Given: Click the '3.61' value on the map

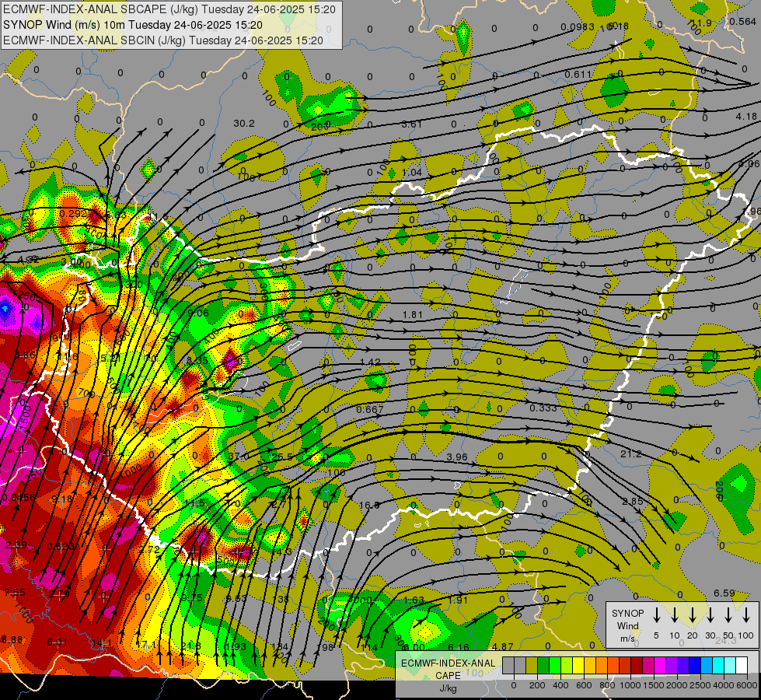Looking at the screenshot, I should click(x=411, y=124).
